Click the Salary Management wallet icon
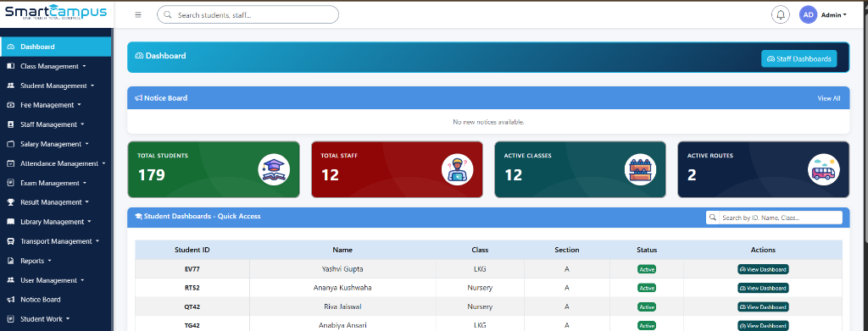 [x=10, y=144]
